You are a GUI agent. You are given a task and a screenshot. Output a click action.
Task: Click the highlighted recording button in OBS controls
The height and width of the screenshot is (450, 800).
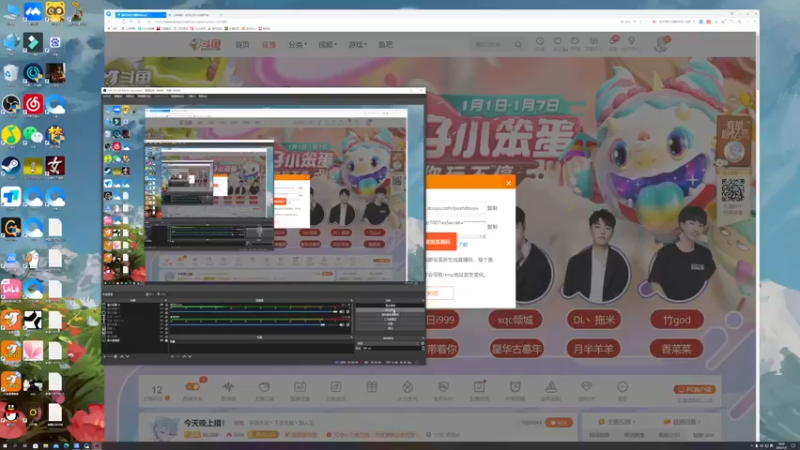(390, 310)
